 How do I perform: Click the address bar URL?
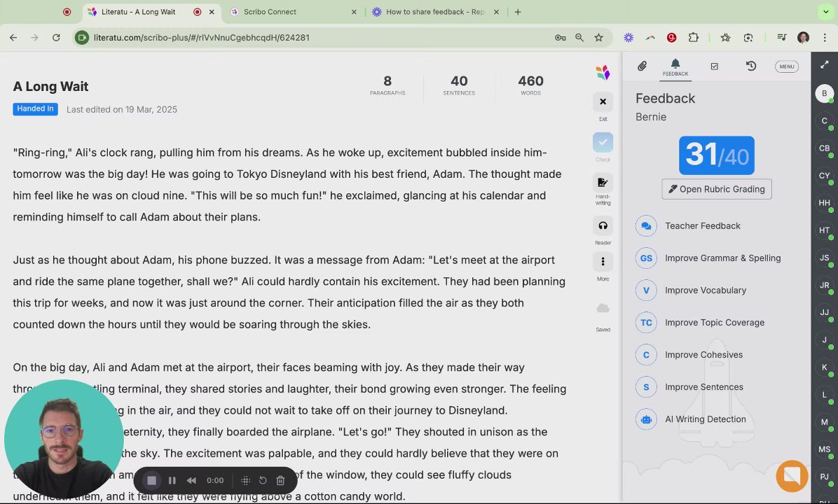[x=202, y=37]
